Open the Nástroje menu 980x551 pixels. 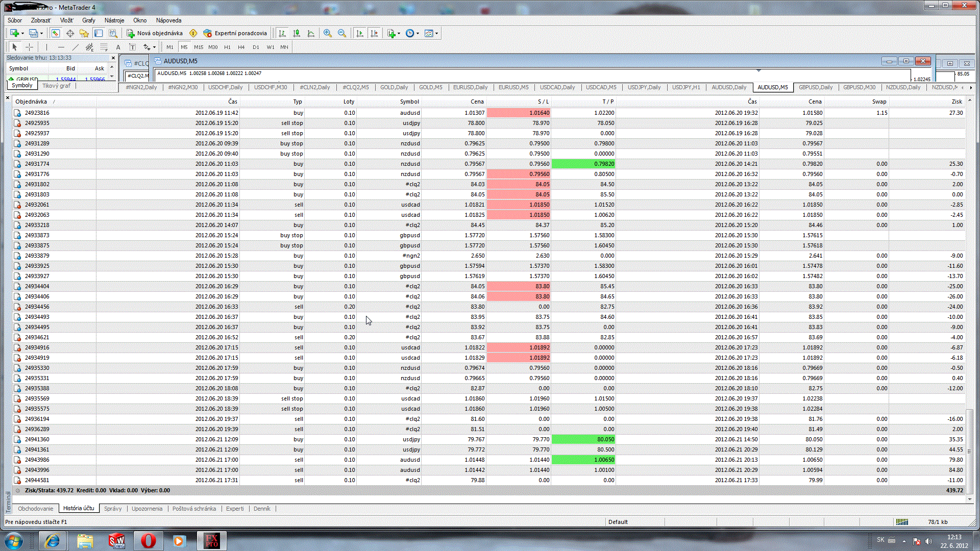(114, 20)
